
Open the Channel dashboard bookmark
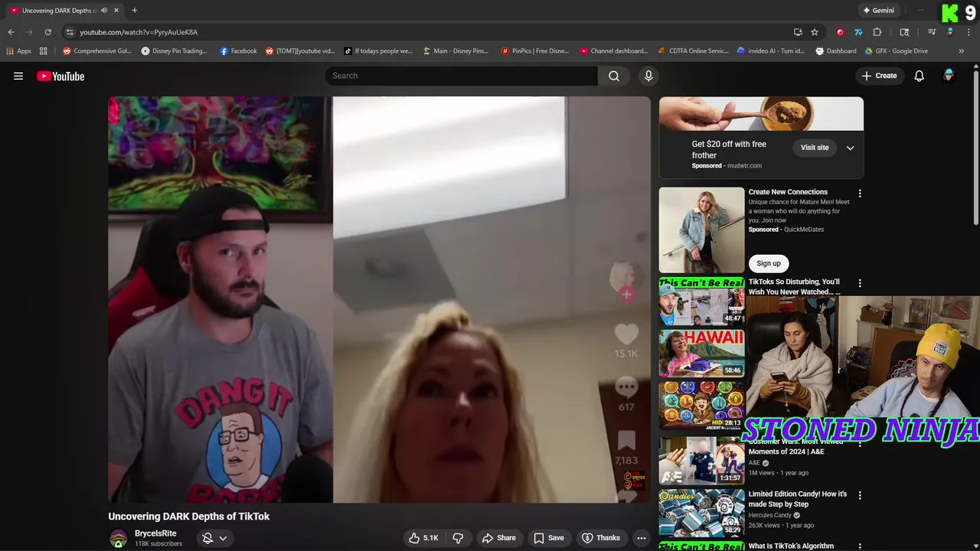pyautogui.click(x=614, y=51)
